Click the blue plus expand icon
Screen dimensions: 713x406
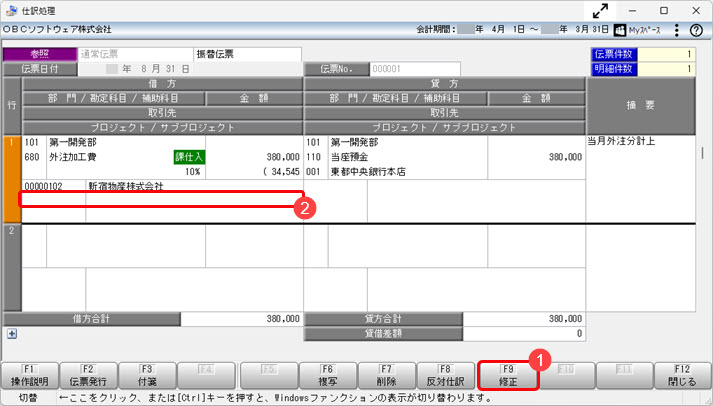(x=12, y=334)
